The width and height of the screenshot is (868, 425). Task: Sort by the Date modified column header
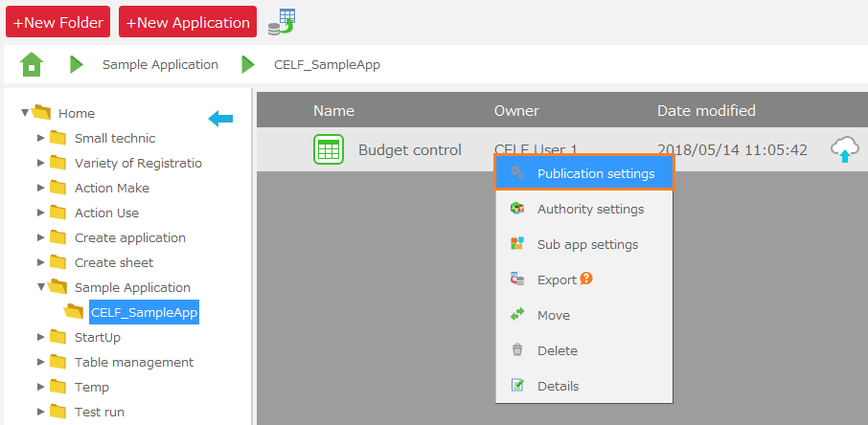tap(705, 111)
